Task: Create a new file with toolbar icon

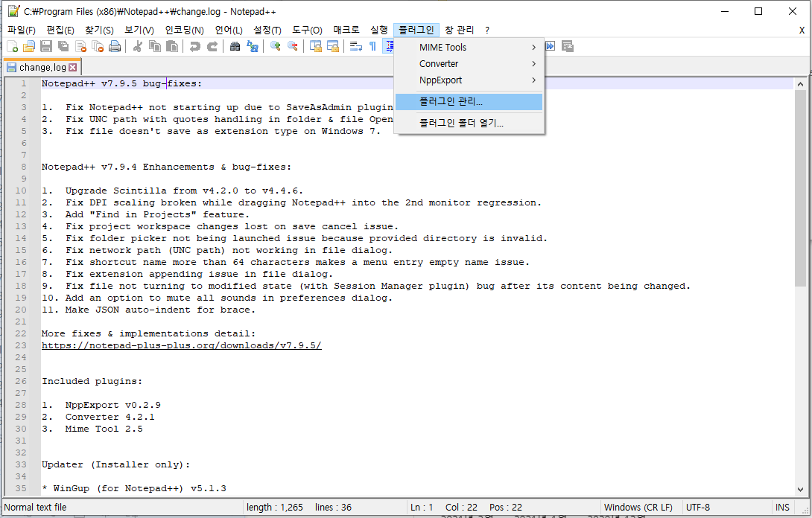Action: click(13, 47)
